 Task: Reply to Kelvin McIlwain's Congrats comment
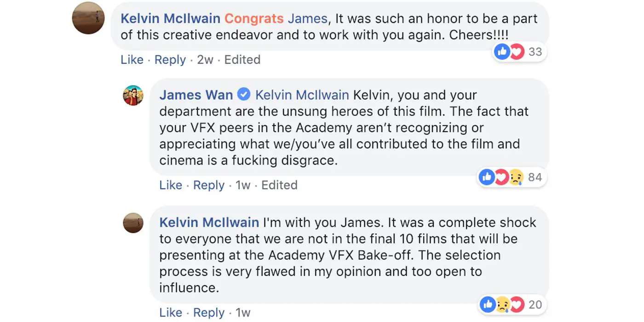[170, 60]
